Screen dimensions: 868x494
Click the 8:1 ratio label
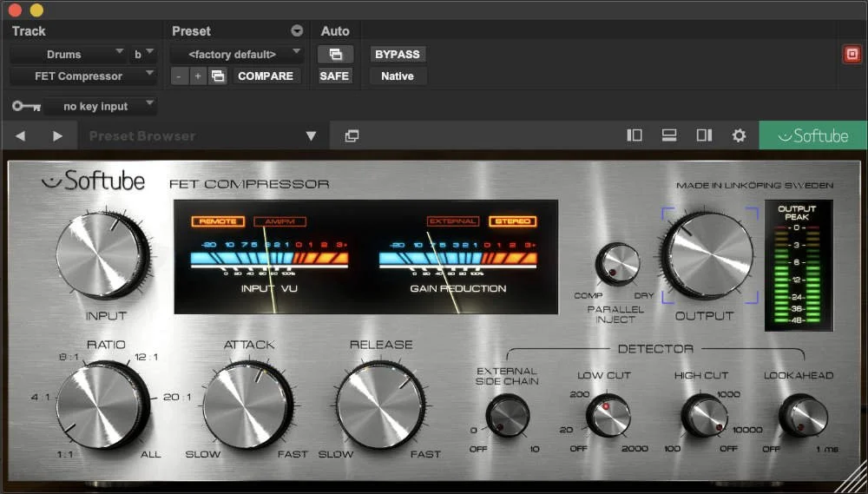(x=69, y=357)
